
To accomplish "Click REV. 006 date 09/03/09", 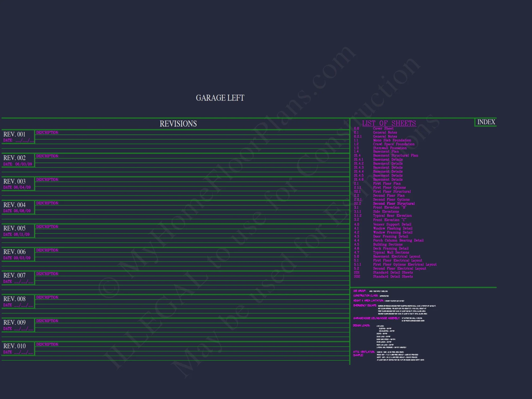I will (x=22, y=258).
